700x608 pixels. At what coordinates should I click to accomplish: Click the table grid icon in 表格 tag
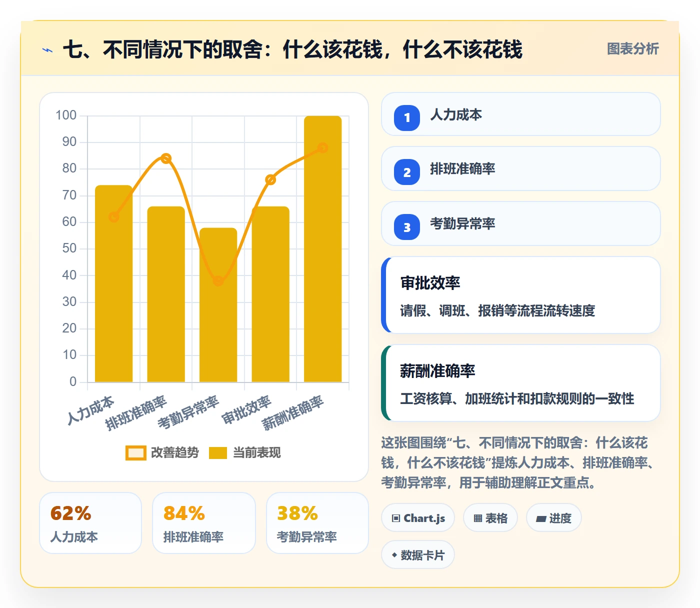click(478, 518)
